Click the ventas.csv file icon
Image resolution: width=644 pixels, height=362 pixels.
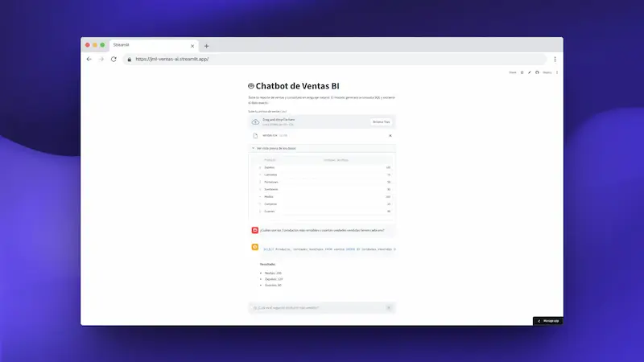255,135
